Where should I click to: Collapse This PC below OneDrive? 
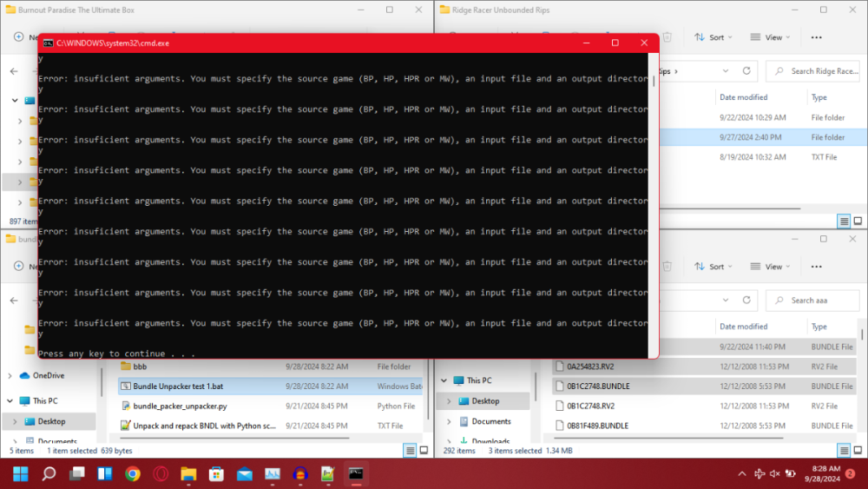(10, 401)
